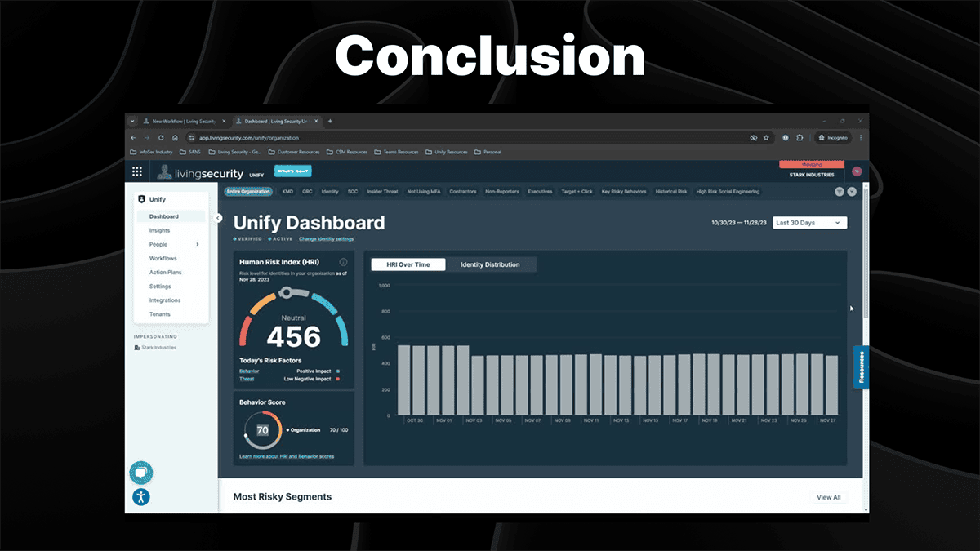Open Learn more about HRI and Behavior scores
Image resolution: width=980 pixels, height=551 pixels.
coord(287,456)
